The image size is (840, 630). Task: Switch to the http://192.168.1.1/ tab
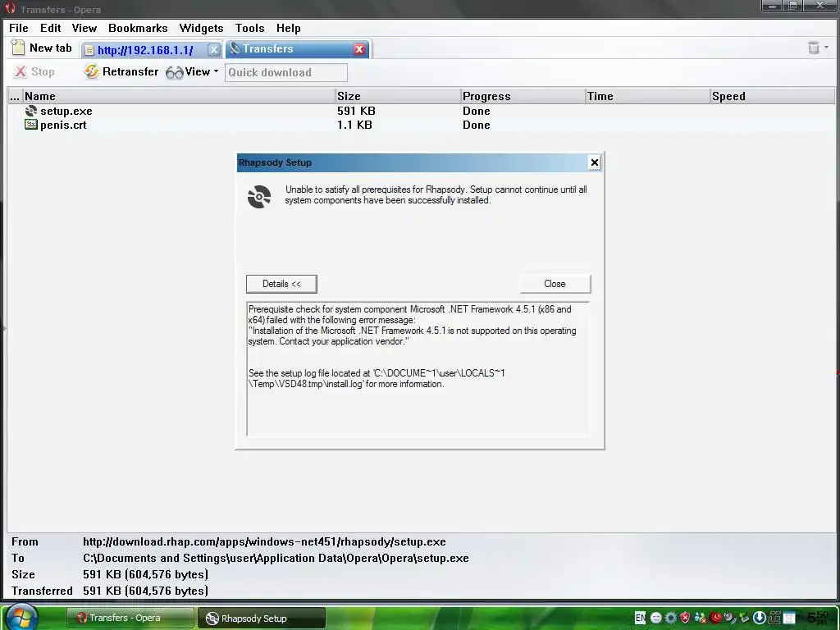[x=145, y=50]
